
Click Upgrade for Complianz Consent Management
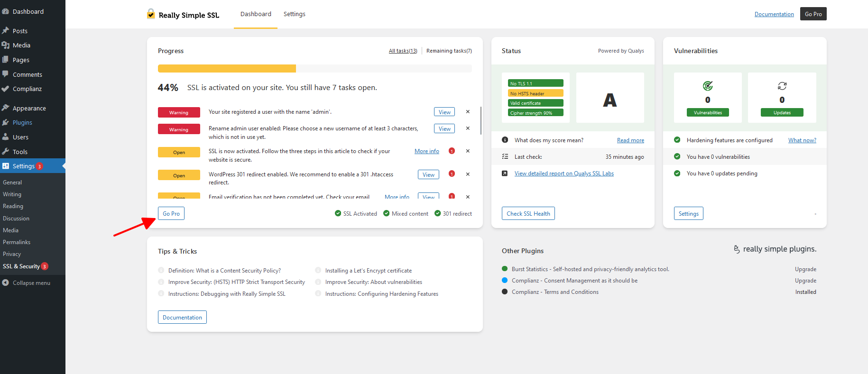805,281
